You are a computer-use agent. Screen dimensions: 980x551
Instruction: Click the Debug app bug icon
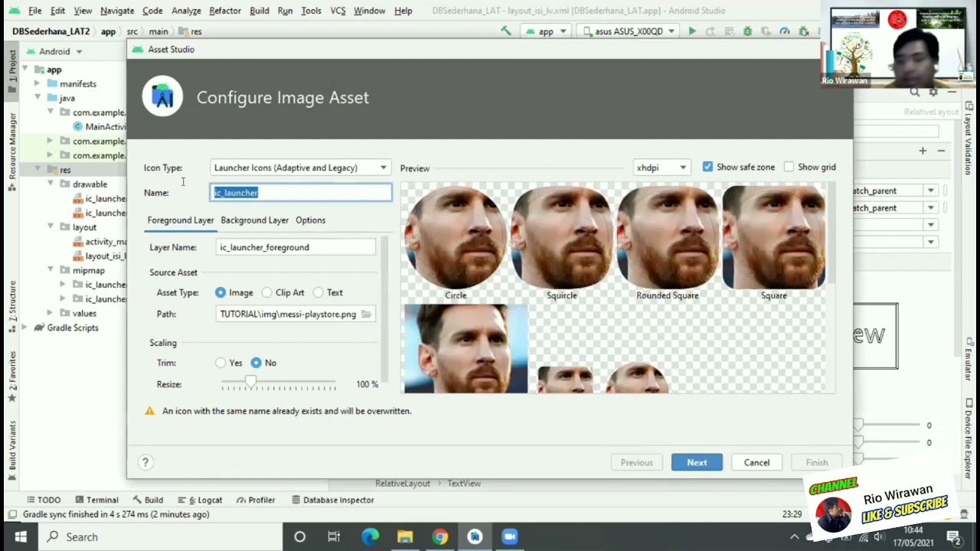click(x=747, y=31)
